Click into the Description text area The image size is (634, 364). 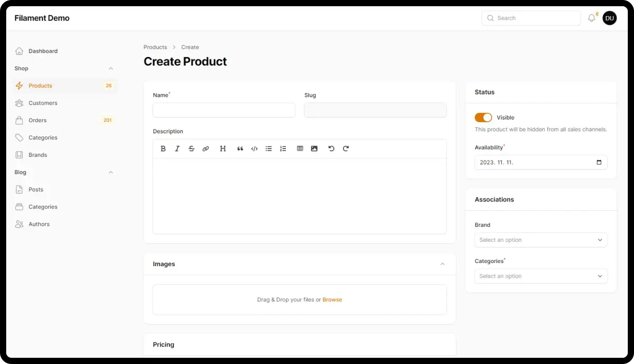(x=299, y=196)
